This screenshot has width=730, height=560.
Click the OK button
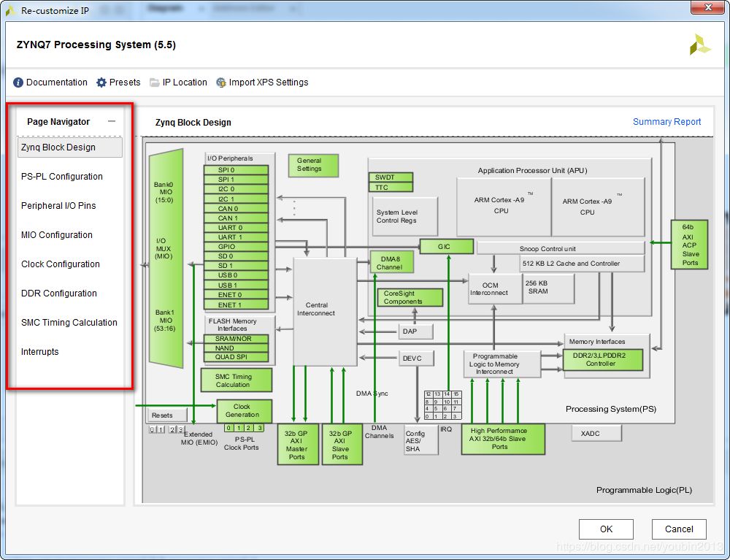(x=606, y=529)
